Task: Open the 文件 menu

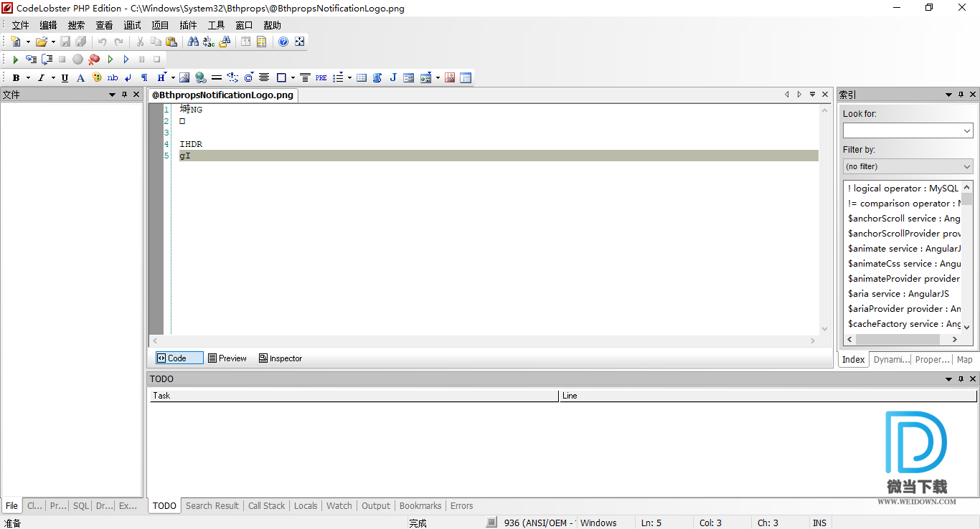Action: tap(20, 25)
